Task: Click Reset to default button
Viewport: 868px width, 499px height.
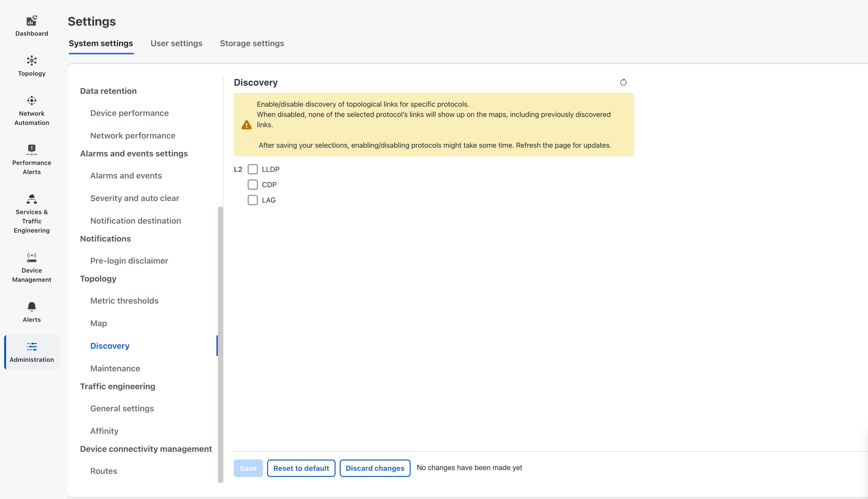Action: [x=301, y=468]
